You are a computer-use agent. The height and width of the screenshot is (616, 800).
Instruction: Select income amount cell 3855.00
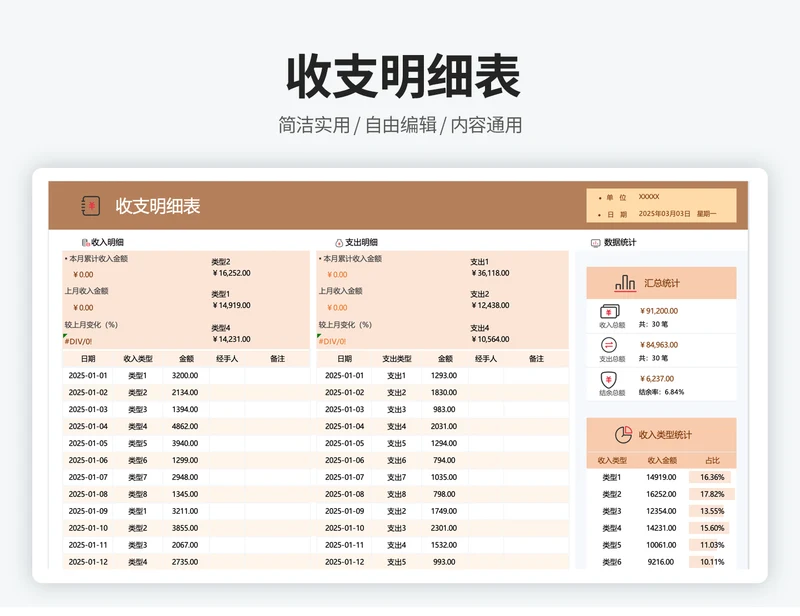(185, 528)
